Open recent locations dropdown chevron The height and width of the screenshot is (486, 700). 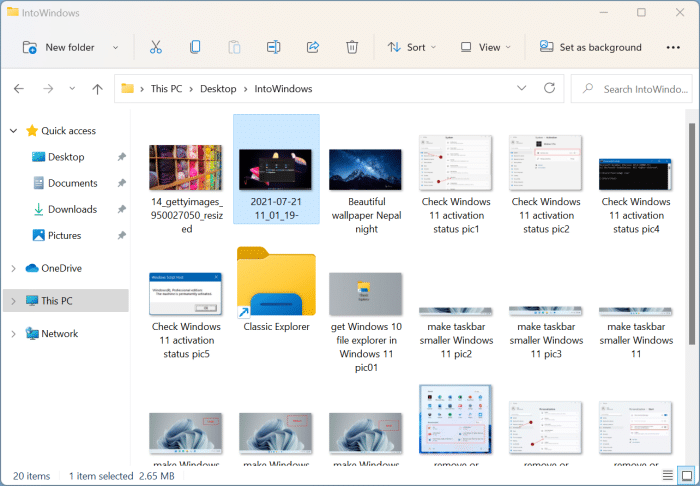point(72,88)
